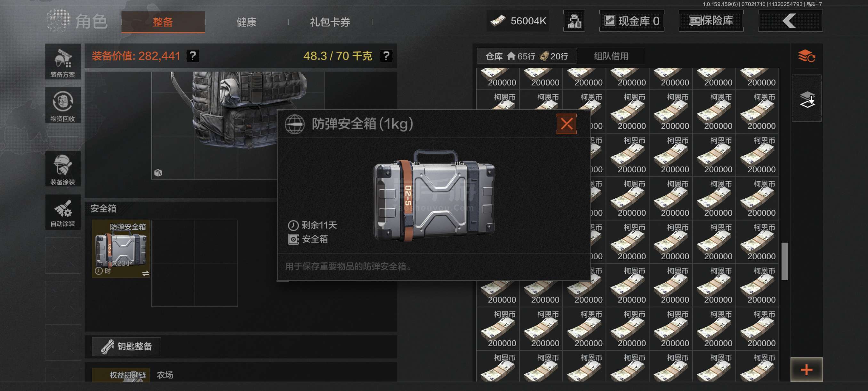This screenshot has width=868, height=391.
Task: Click the character profile icon beside currency
Action: (574, 21)
